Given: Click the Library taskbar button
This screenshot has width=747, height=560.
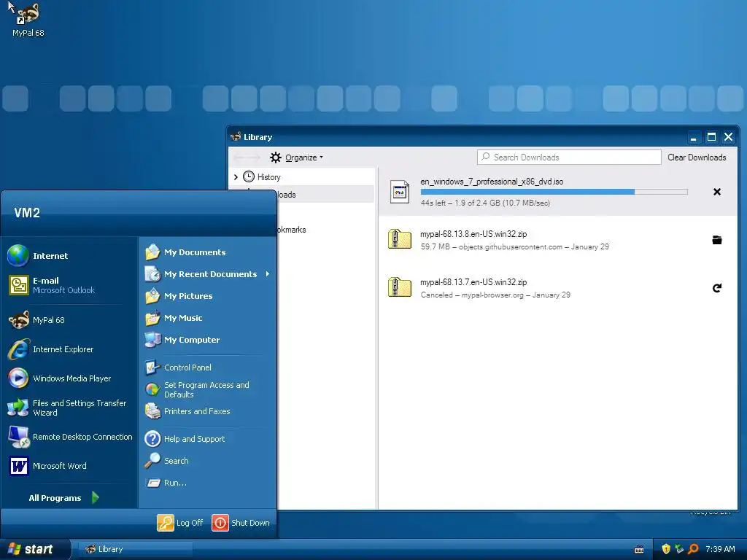Looking at the screenshot, I should pos(136,549).
